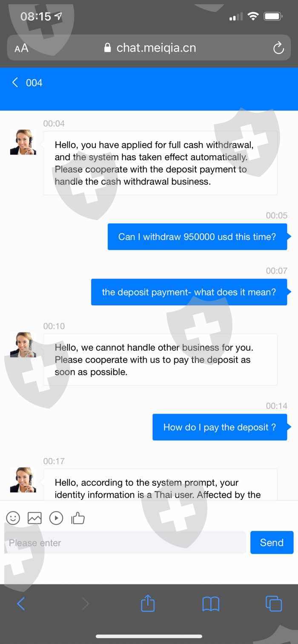Viewport: 298px width, 644px height.
Task: Show open tabs in Safari
Action: 274,604
